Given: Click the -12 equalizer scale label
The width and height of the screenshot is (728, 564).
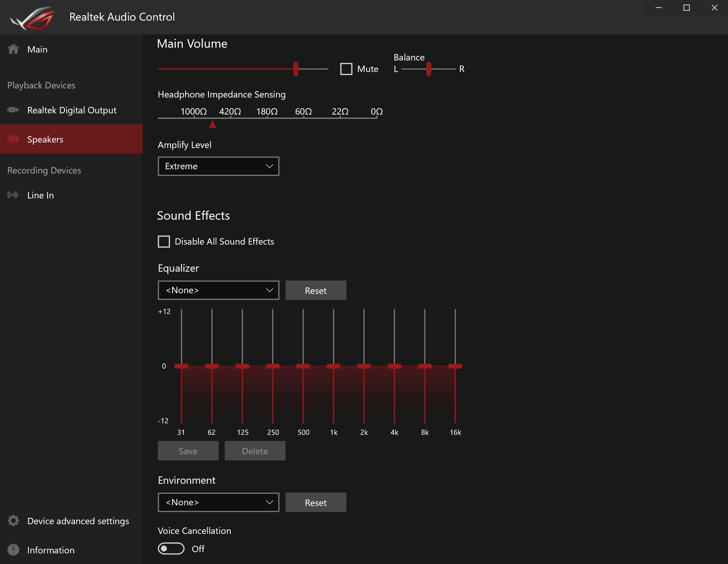Looking at the screenshot, I should [x=163, y=421].
